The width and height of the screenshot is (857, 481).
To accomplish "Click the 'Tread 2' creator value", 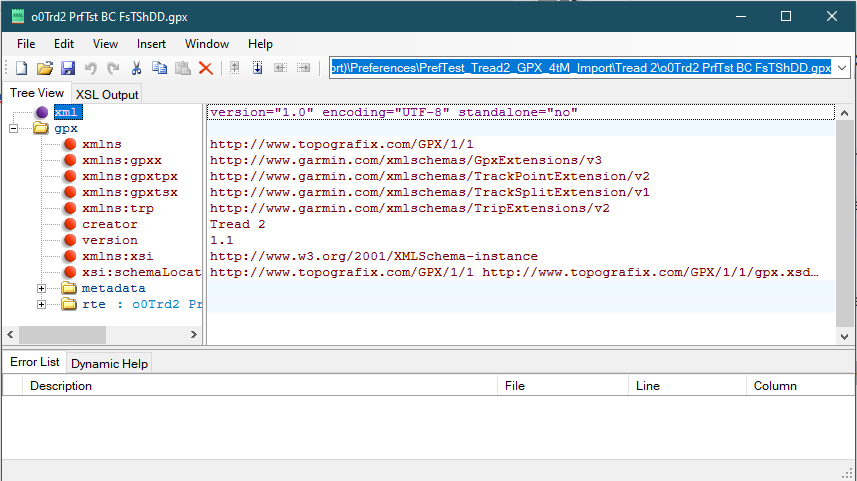I will tap(237, 224).
